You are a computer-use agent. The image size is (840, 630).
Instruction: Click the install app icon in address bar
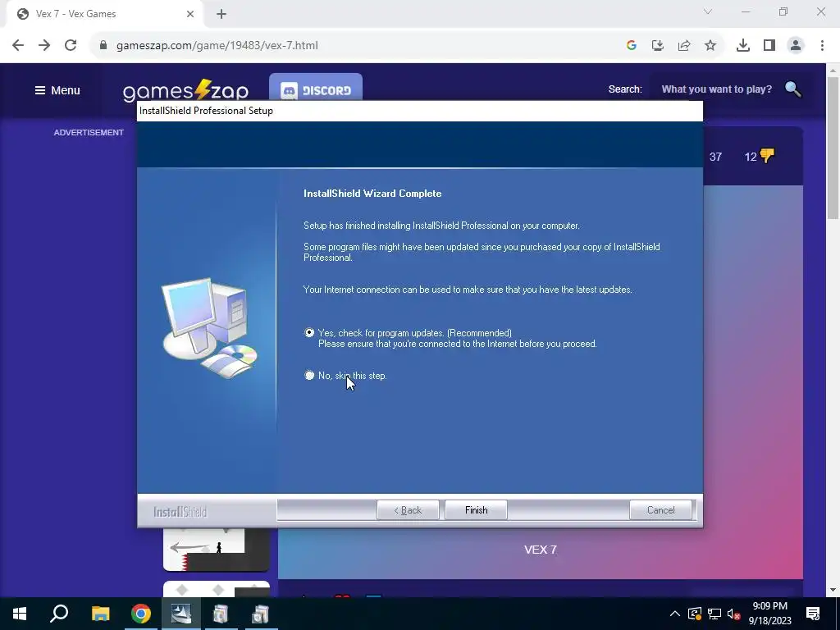tap(658, 46)
